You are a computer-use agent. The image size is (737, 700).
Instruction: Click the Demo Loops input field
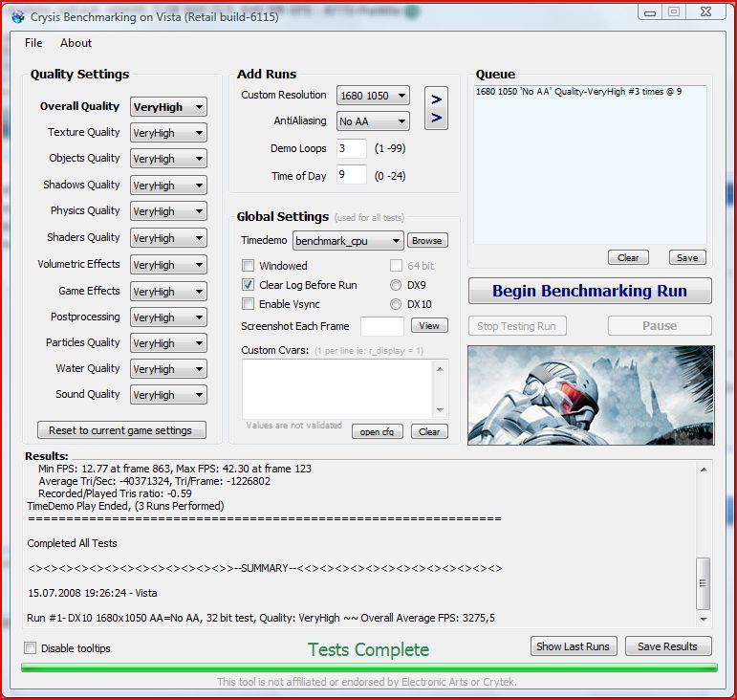(x=351, y=148)
